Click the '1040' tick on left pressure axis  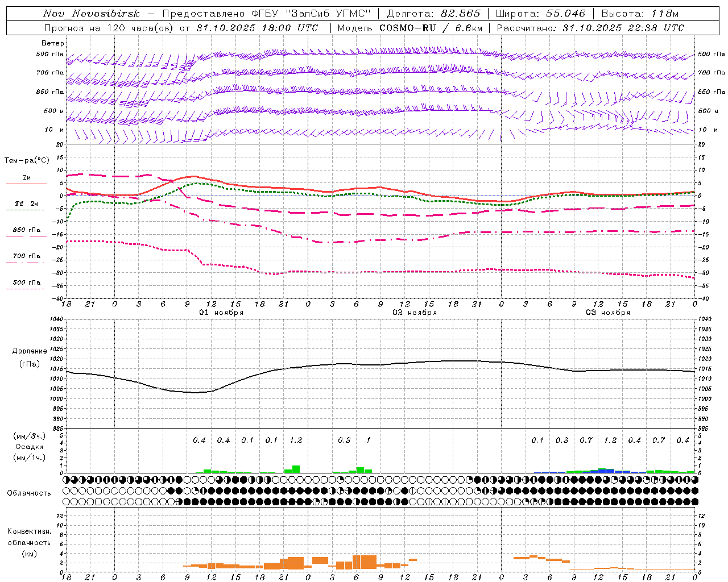coord(57,319)
